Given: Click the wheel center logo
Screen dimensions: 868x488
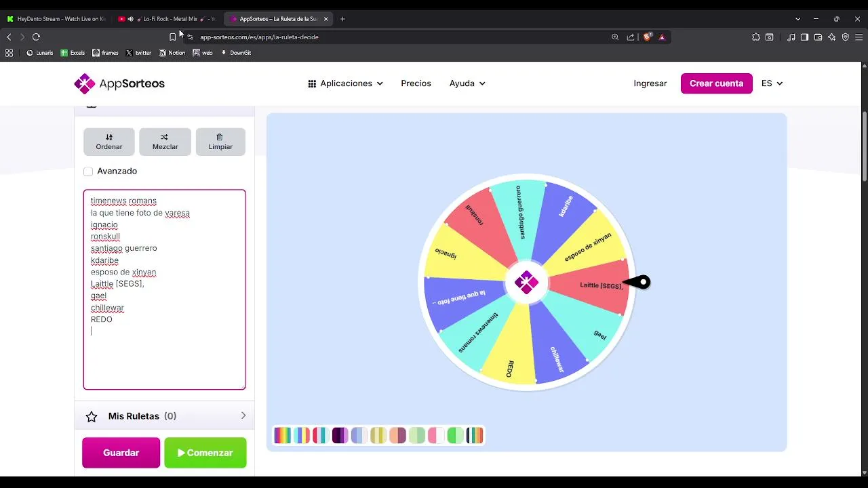Looking at the screenshot, I should point(526,283).
